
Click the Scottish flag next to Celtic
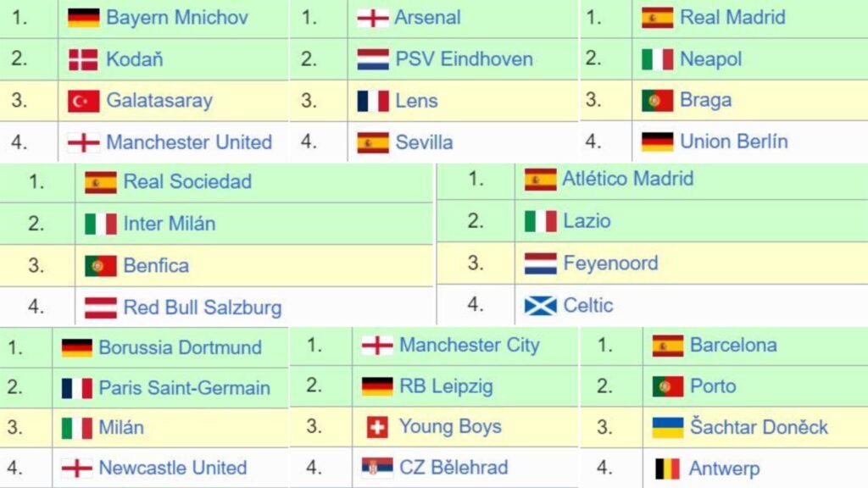pos(540,305)
